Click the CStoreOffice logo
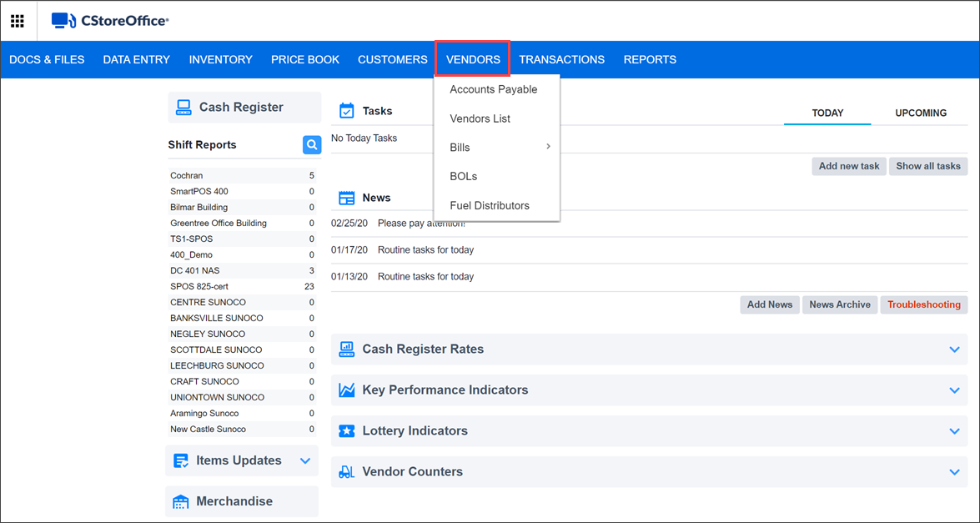The width and height of the screenshot is (980, 523). 110,21
